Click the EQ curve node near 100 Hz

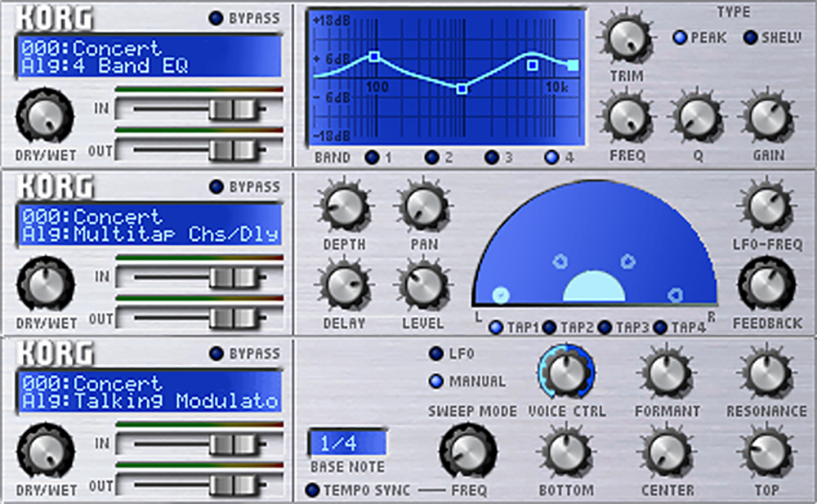click(x=373, y=56)
